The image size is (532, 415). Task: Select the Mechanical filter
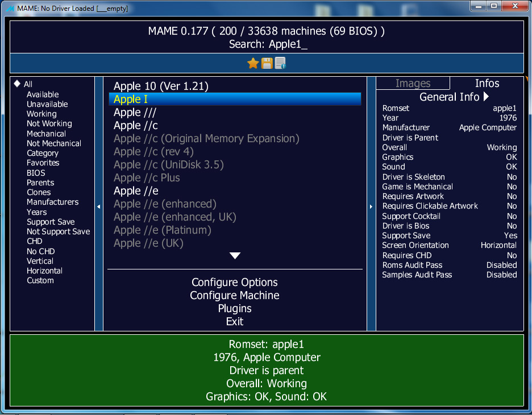46,134
